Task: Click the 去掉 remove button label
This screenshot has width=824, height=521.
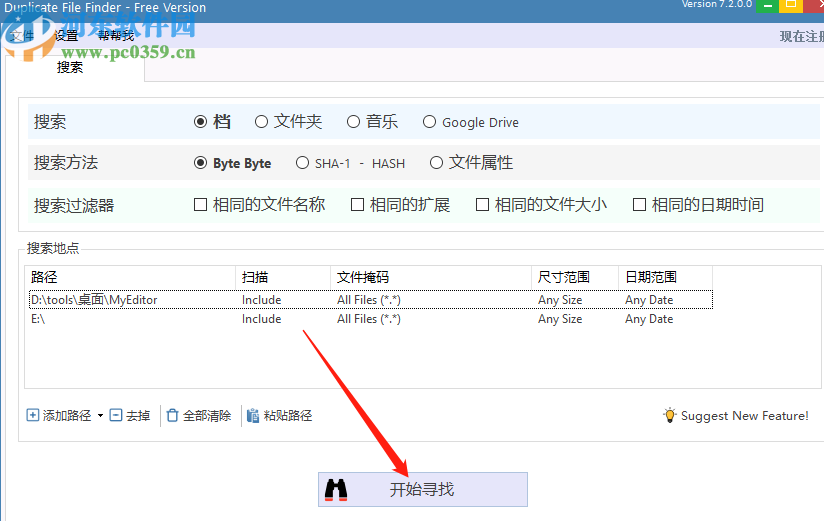Action: [138, 416]
